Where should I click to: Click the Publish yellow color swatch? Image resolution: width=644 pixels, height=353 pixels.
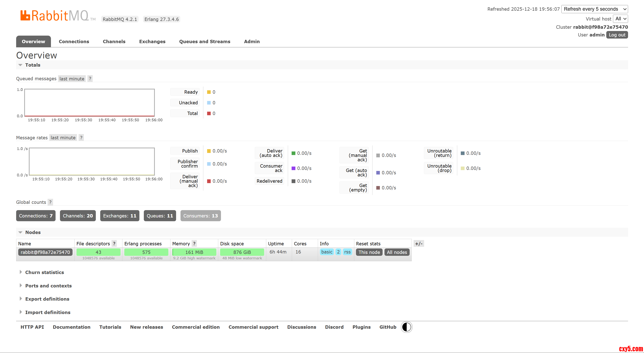pos(209,151)
